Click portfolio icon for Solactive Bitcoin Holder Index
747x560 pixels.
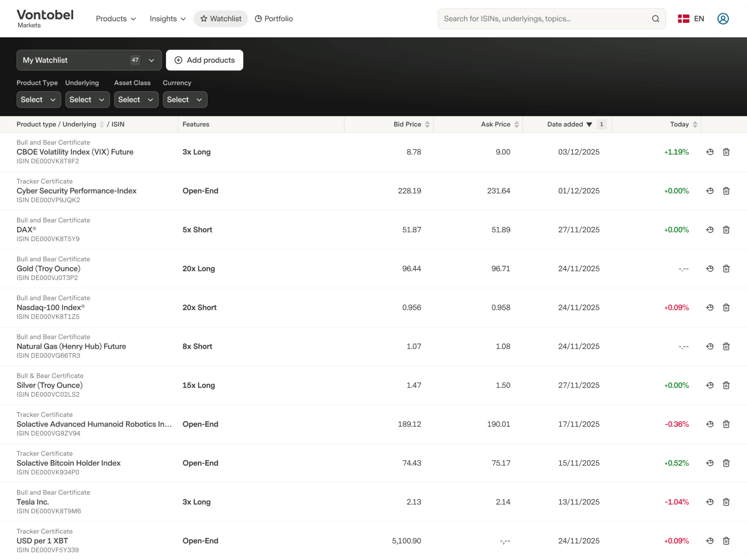710,463
